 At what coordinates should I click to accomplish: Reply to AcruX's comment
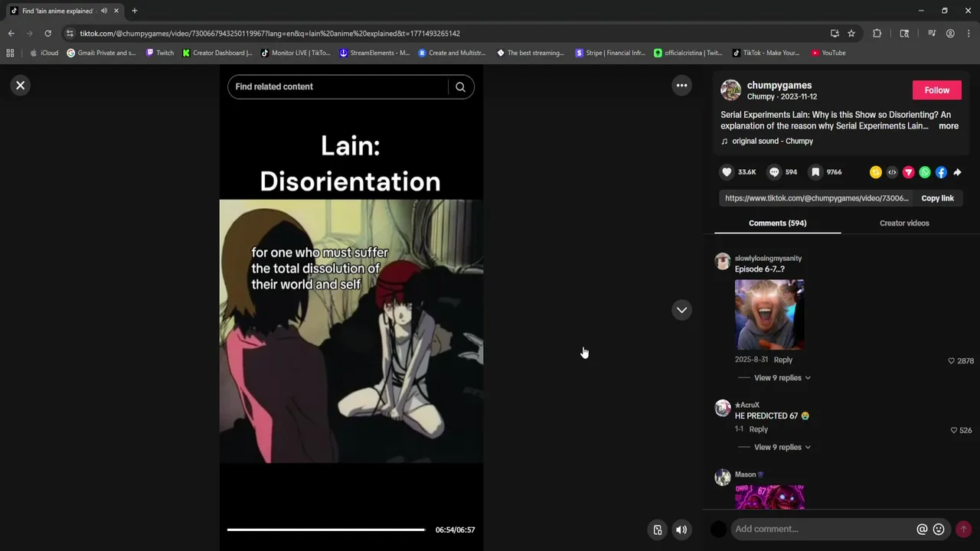758,429
